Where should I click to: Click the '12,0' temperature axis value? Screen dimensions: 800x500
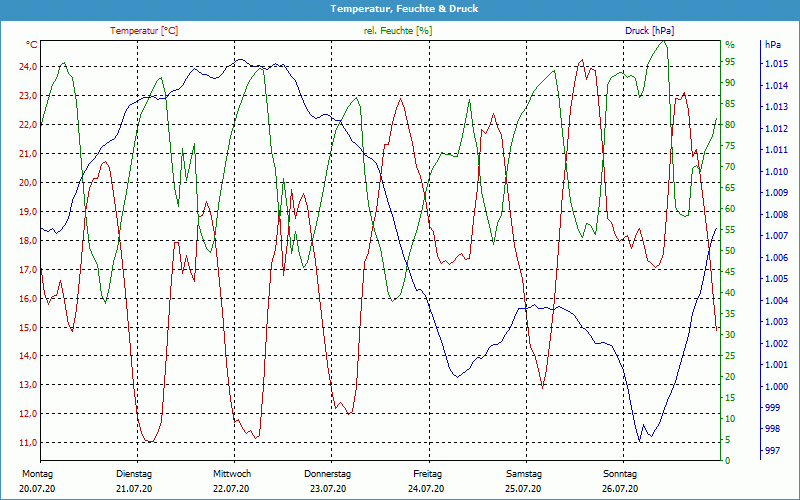point(28,414)
